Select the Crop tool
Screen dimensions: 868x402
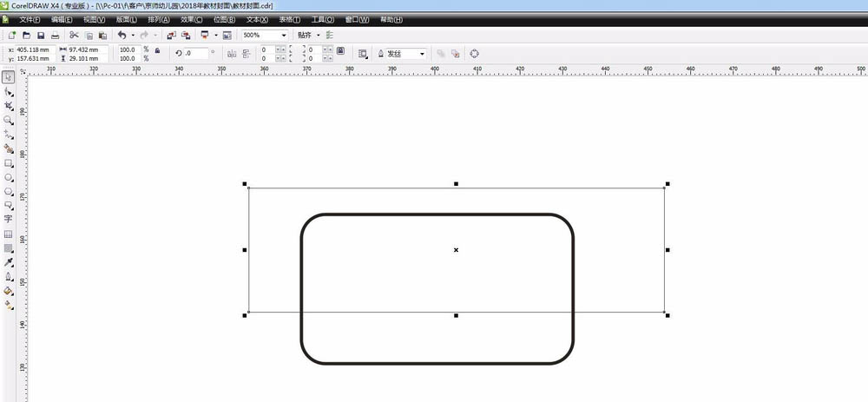[x=9, y=105]
